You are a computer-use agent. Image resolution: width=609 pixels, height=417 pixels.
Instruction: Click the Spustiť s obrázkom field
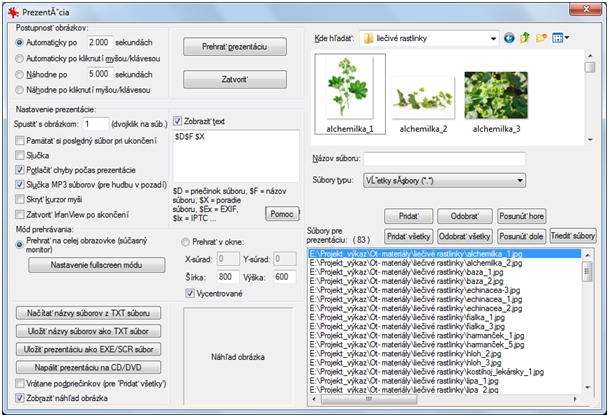pos(96,124)
